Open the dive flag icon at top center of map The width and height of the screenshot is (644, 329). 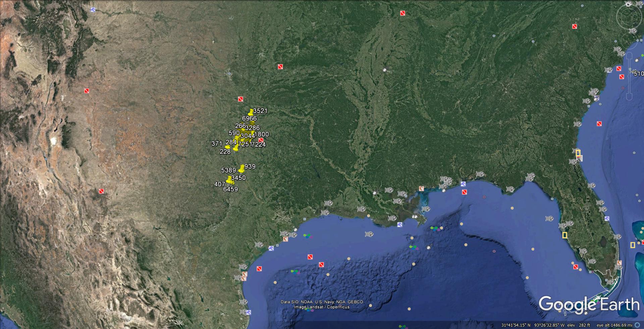tap(402, 13)
